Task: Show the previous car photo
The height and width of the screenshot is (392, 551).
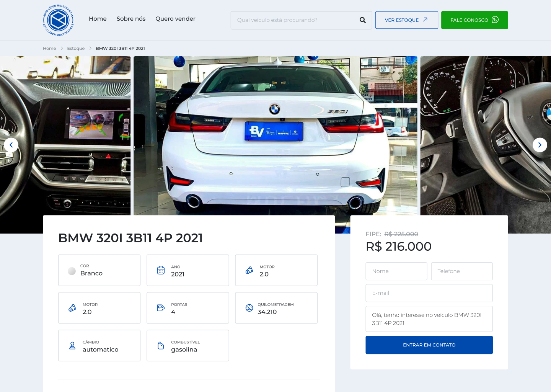Action: pos(11,145)
